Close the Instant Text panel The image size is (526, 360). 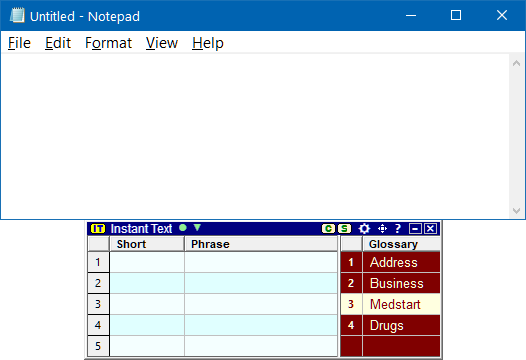[x=430, y=229]
